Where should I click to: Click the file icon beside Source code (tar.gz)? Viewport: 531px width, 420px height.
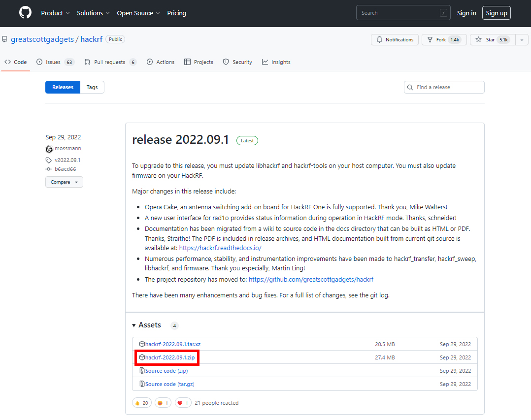click(142, 384)
